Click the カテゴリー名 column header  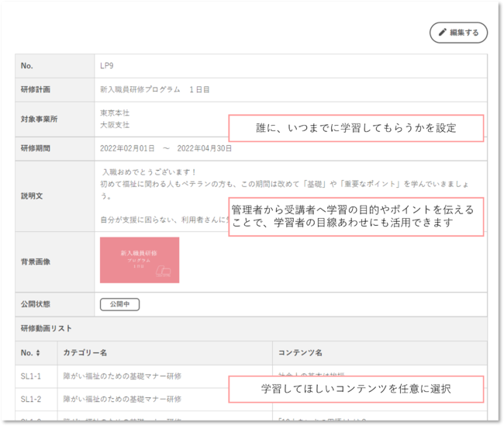click(85, 352)
